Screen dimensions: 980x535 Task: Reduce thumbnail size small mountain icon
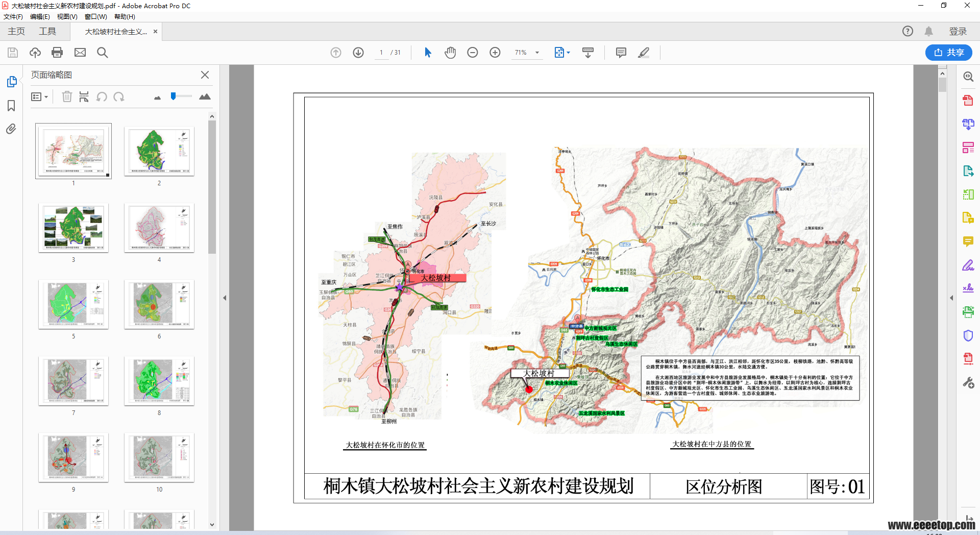tap(157, 98)
